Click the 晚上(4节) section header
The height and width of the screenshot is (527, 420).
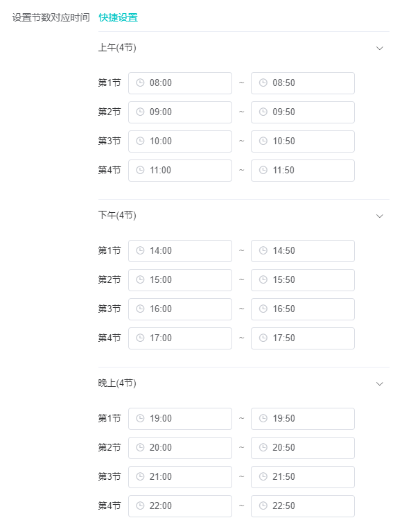coord(243,383)
